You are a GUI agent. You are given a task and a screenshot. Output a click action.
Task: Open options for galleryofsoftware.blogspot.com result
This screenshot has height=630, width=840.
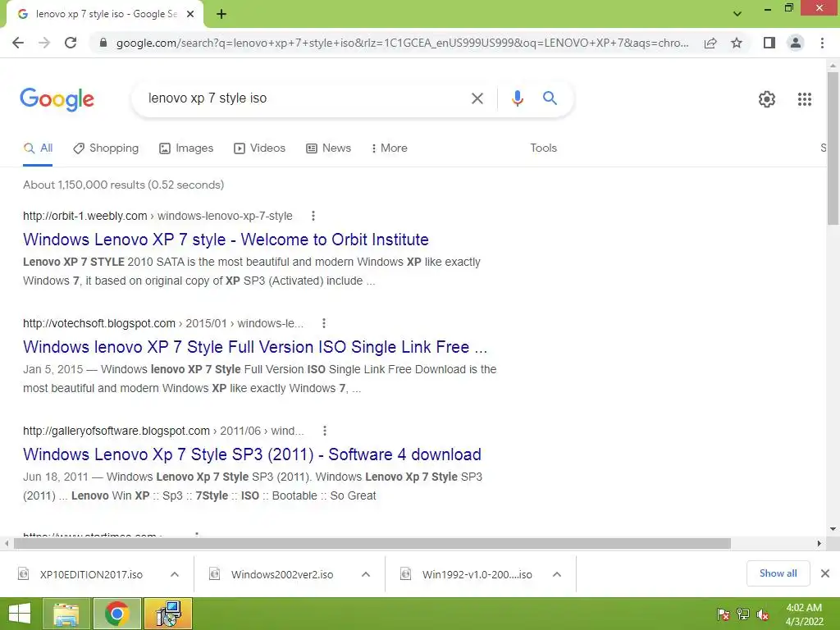tap(325, 431)
